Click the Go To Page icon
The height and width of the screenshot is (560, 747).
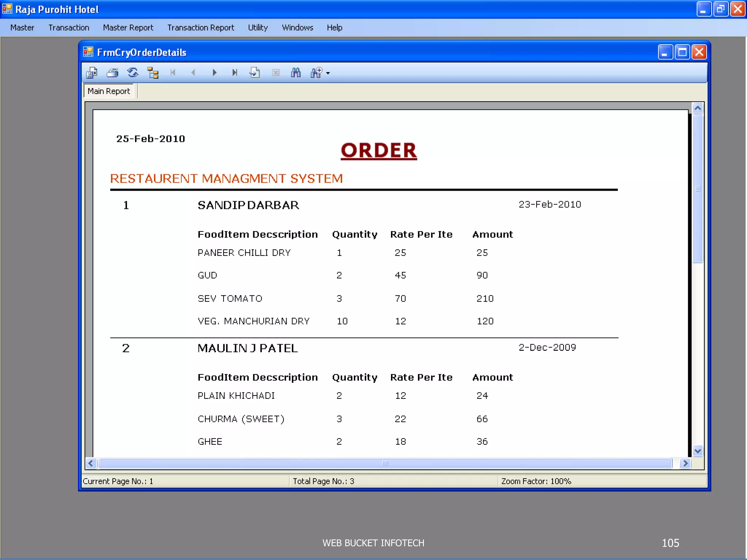pos(255,73)
